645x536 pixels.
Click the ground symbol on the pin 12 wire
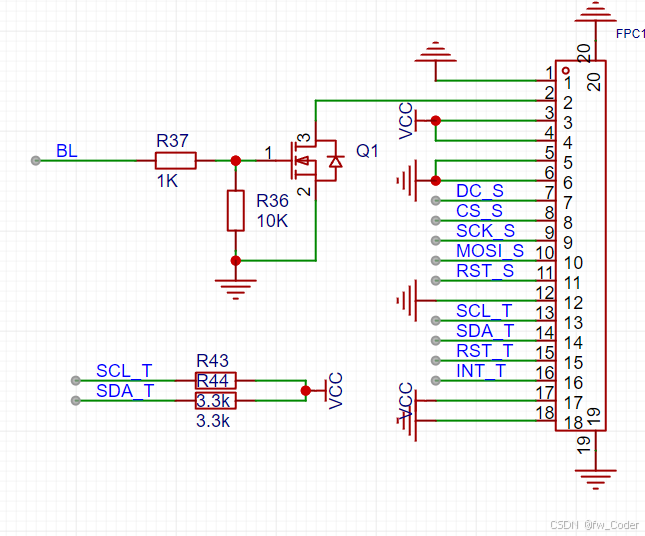tap(407, 301)
